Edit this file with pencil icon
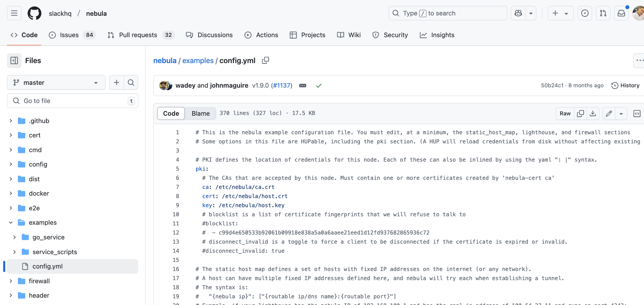 click(609, 114)
